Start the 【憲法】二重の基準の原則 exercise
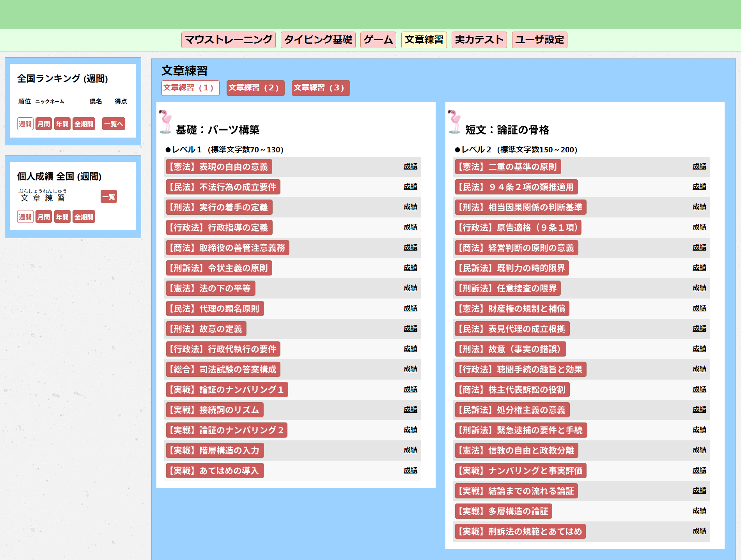 pyautogui.click(x=507, y=167)
